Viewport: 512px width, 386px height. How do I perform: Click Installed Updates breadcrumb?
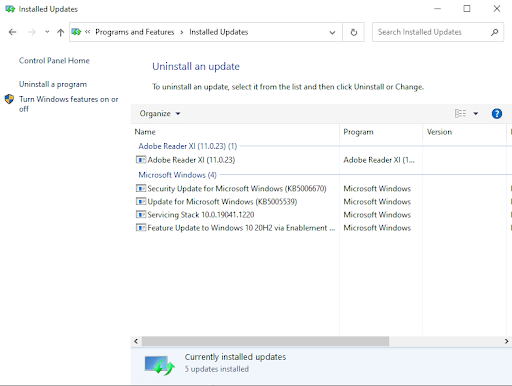pos(219,32)
